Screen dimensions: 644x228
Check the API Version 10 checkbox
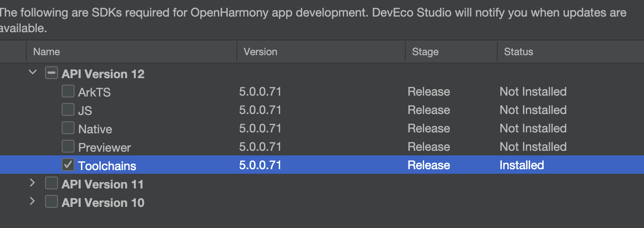pos(52,202)
